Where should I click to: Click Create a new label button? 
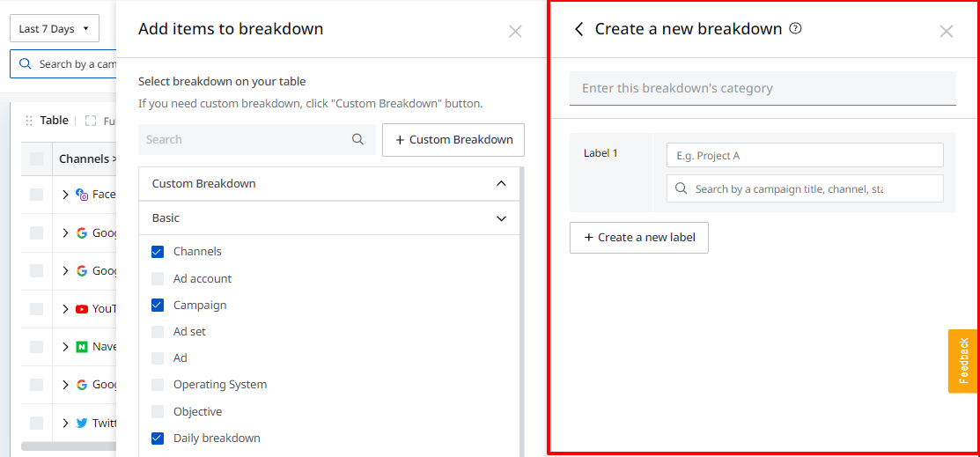click(x=638, y=238)
